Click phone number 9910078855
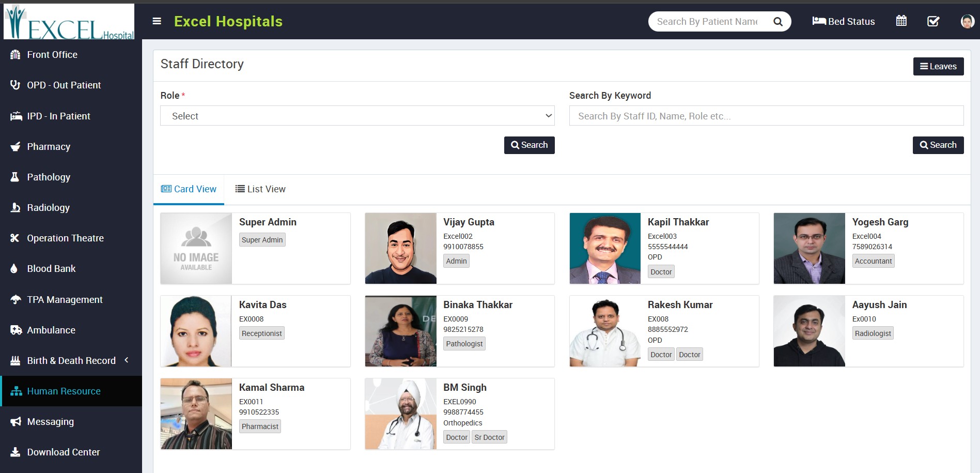 (463, 247)
